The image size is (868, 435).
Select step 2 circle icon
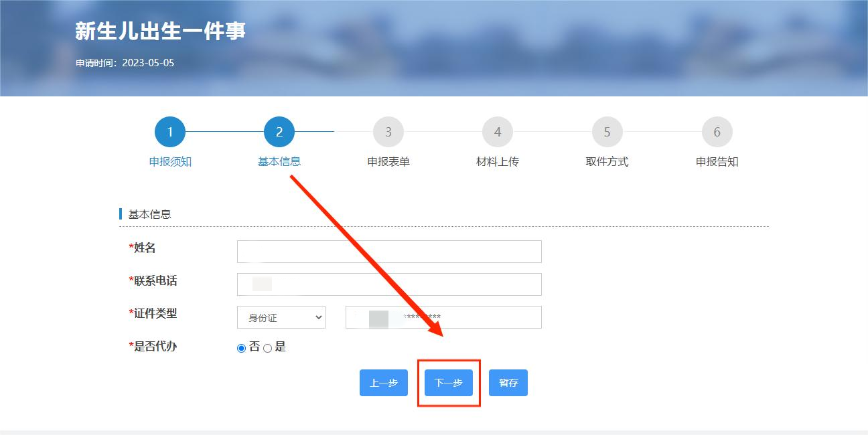click(279, 132)
